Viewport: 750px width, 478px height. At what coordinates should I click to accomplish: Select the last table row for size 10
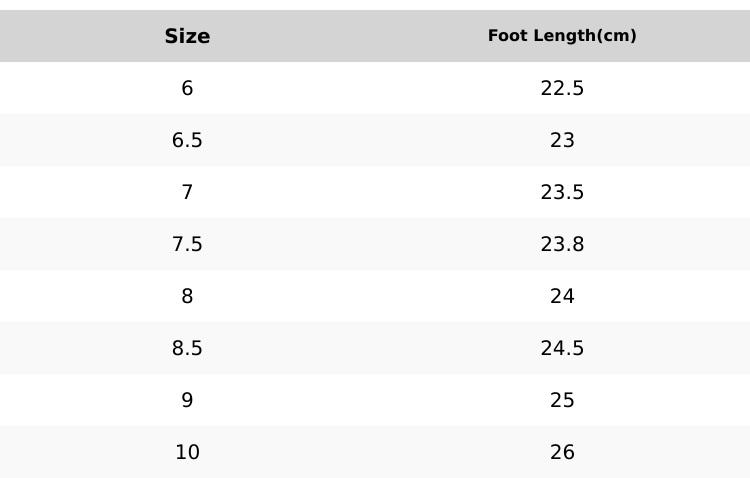pyautogui.click(x=375, y=452)
